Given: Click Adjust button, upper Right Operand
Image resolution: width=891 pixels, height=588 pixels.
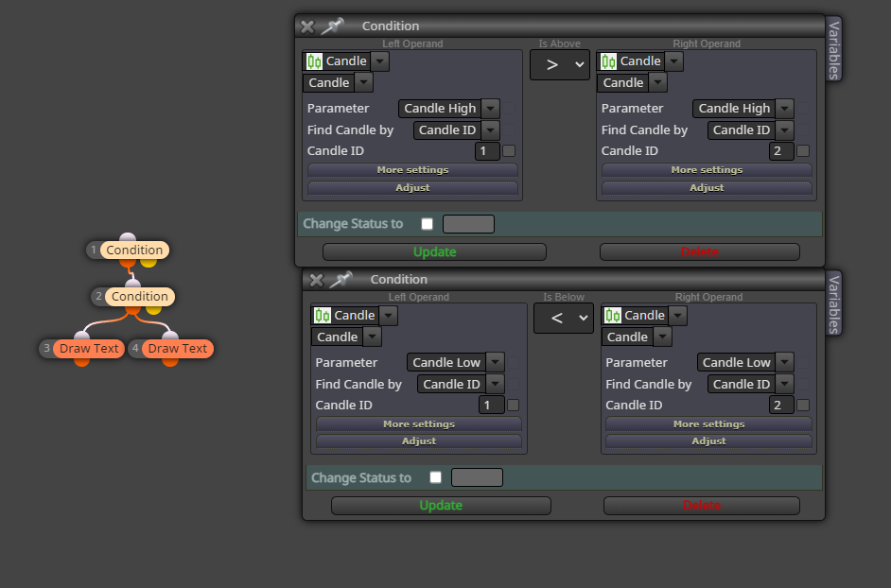Looking at the screenshot, I should (707, 188).
